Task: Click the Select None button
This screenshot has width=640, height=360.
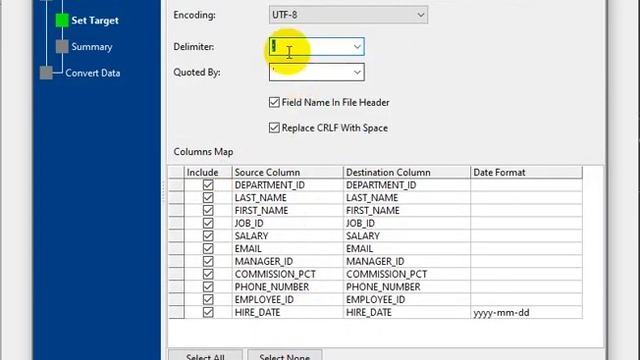Action: click(284, 355)
